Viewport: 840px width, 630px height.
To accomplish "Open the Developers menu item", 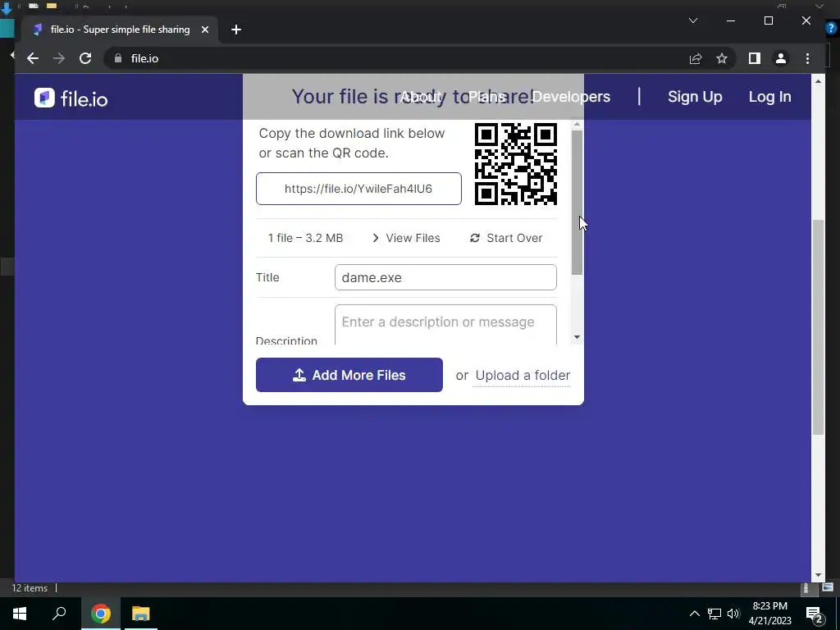I will point(571,97).
